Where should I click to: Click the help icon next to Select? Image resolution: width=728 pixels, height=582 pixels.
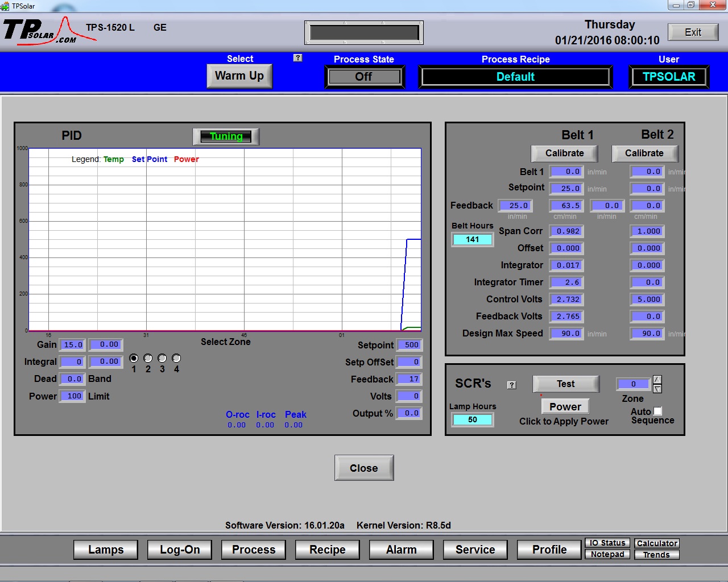point(297,58)
